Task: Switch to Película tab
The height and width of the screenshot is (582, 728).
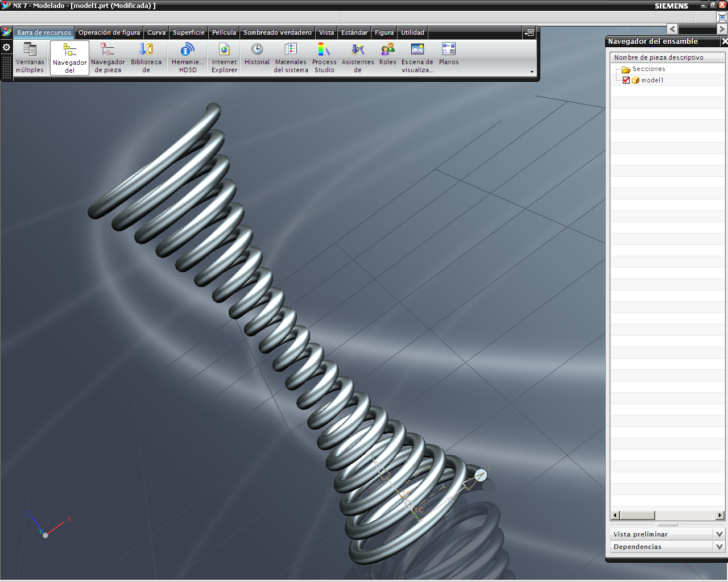Action: [224, 32]
